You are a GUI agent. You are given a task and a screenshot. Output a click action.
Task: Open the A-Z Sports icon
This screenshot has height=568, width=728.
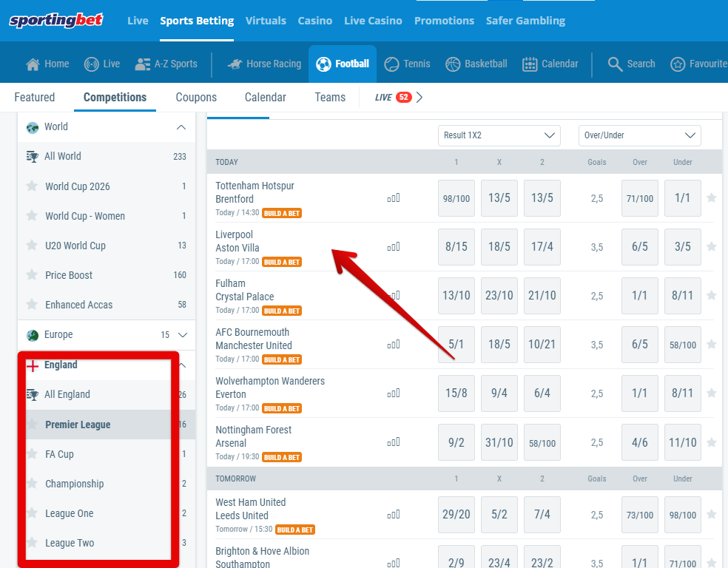click(x=143, y=64)
